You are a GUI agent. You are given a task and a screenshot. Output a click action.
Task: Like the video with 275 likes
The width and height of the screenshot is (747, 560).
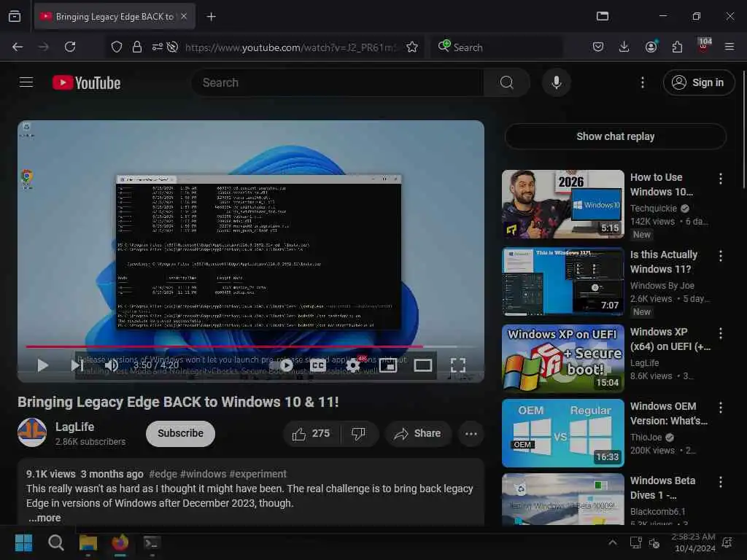311,433
